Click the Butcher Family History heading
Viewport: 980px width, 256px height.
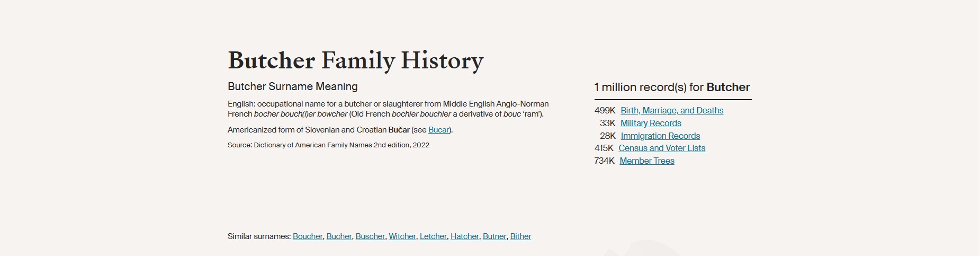click(x=355, y=60)
